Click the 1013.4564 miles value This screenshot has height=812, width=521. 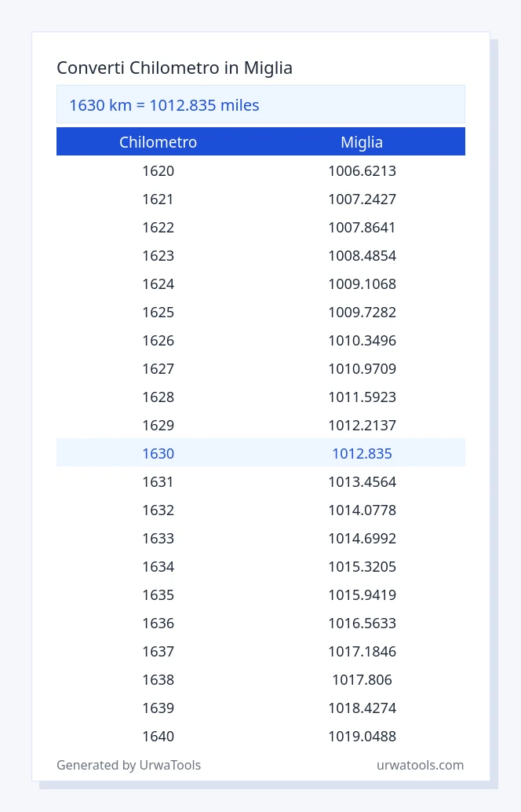(362, 481)
